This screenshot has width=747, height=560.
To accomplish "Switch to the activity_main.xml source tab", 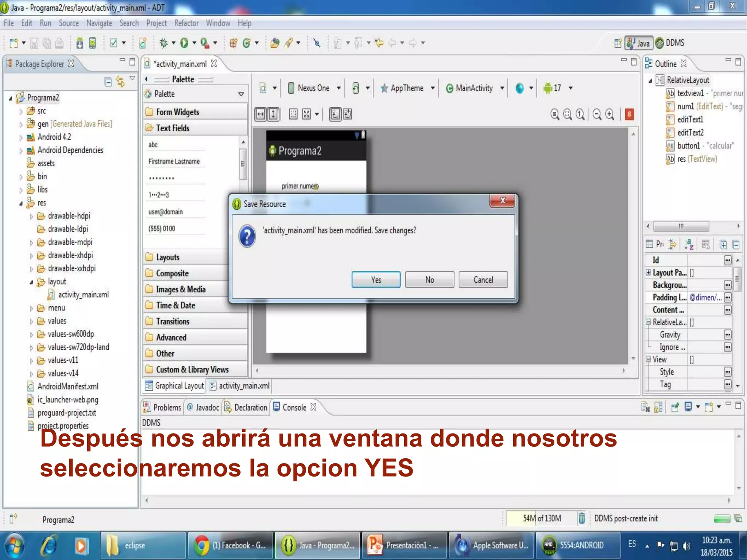I will 240,386.
